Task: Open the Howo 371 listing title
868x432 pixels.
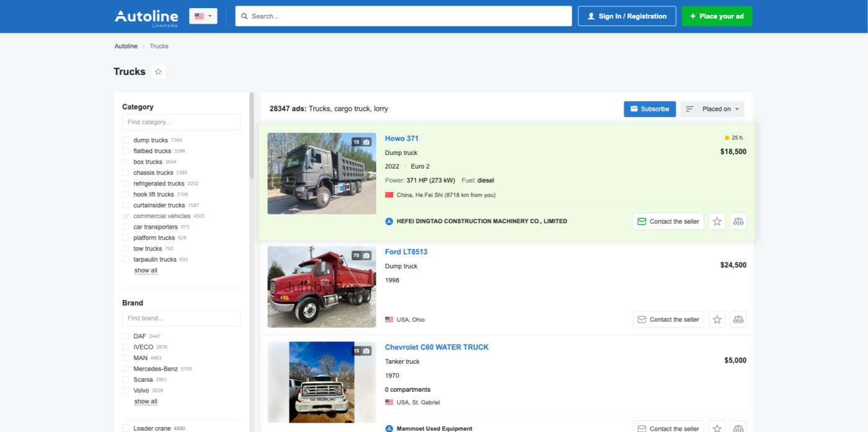Action: click(402, 139)
